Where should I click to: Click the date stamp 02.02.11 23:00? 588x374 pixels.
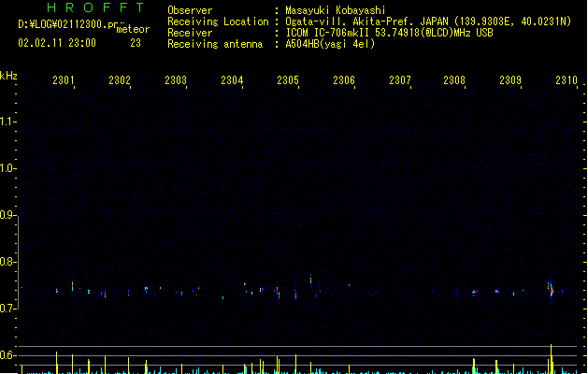(x=57, y=43)
